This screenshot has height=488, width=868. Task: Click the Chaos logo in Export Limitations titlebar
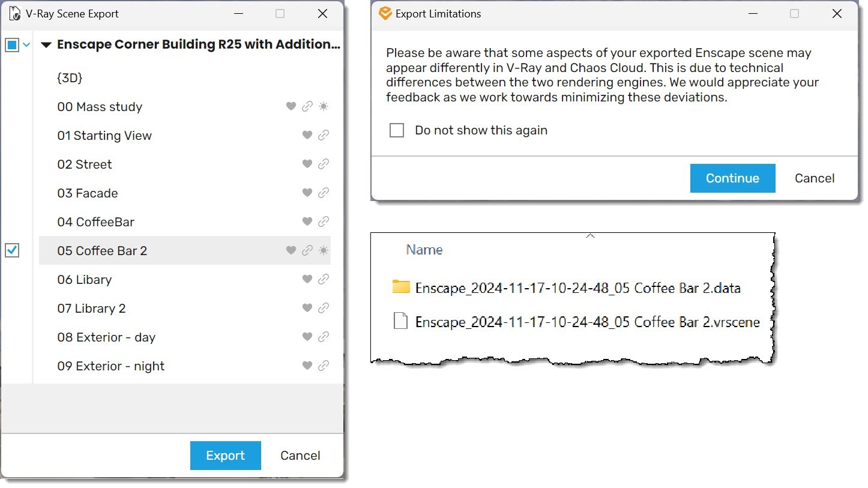(384, 13)
